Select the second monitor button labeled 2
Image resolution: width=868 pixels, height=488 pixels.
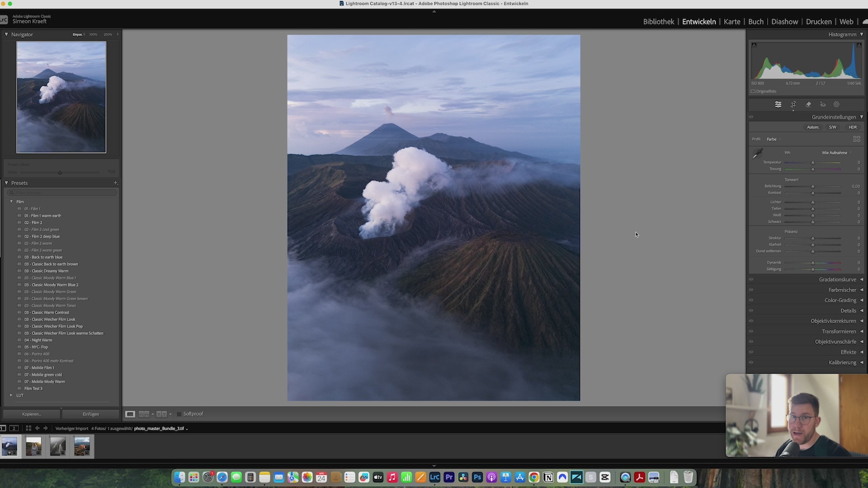tap(14, 428)
